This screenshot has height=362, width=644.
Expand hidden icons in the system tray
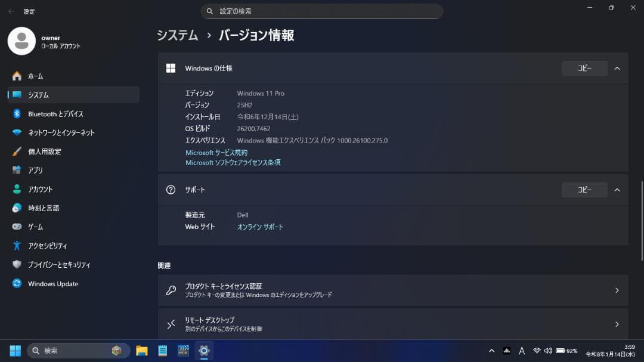coord(492,351)
